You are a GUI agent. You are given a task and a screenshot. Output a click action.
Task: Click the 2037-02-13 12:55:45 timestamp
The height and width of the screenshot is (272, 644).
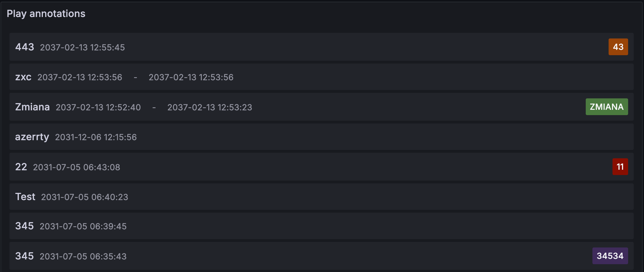(x=83, y=47)
